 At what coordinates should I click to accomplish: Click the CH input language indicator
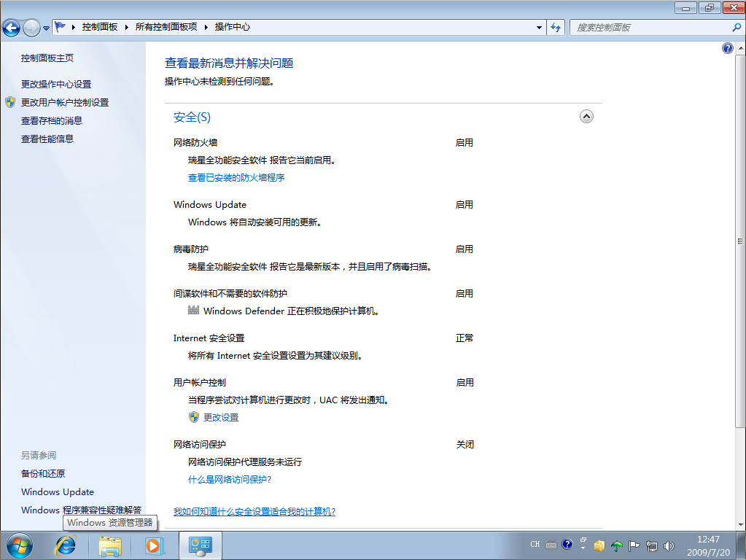[x=535, y=545]
